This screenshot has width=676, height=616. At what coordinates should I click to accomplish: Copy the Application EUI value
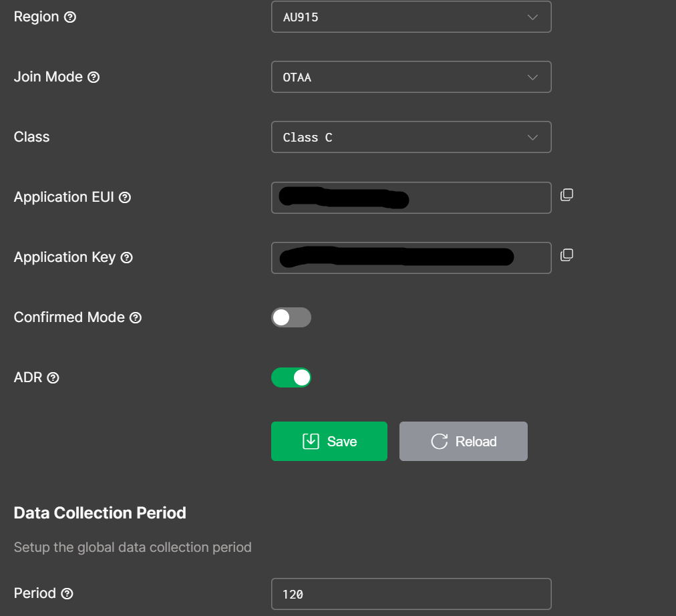[566, 195]
